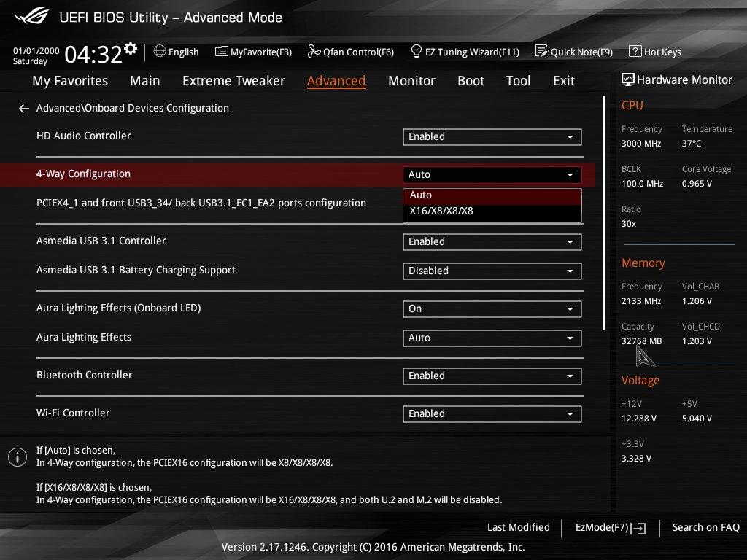The height and width of the screenshot is (560, 747).
Task: Click the +12V reading 12.288 V
Action: click(x=639, y=418)
